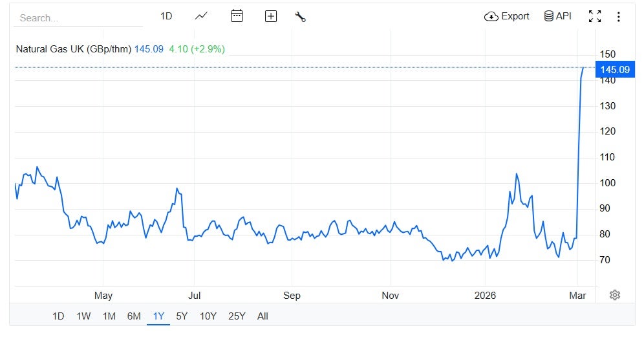Click the 90 price axis label
Screen dimensions: 644x337
coord(605,208)
